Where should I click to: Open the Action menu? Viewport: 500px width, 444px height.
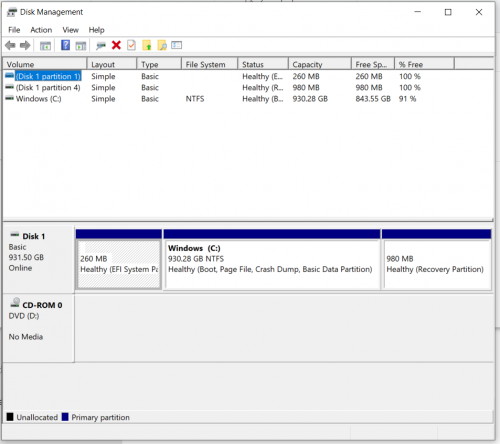click(41, 30)
